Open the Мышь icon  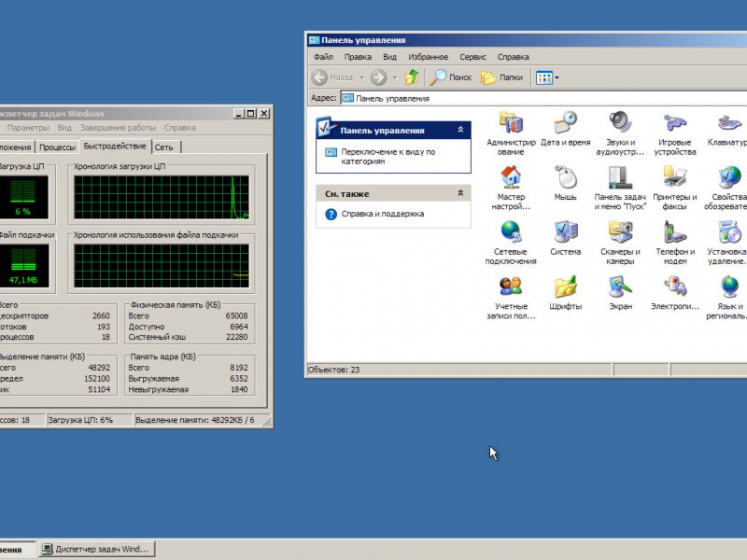(x=566, y=177)
